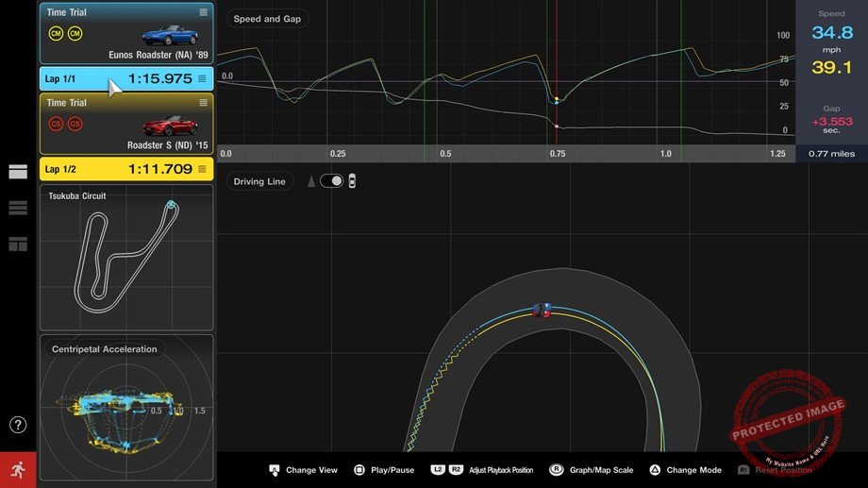Image resolution: width=868 pixels, height=488 pixels.
Task: Open the menu icon on Eunos Roadster card
Action: 203,12
